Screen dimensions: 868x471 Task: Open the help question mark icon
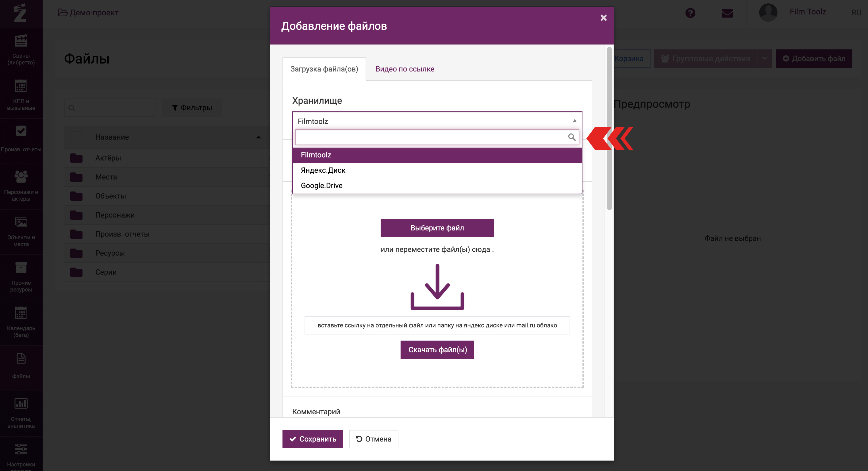tap(690, 13)
